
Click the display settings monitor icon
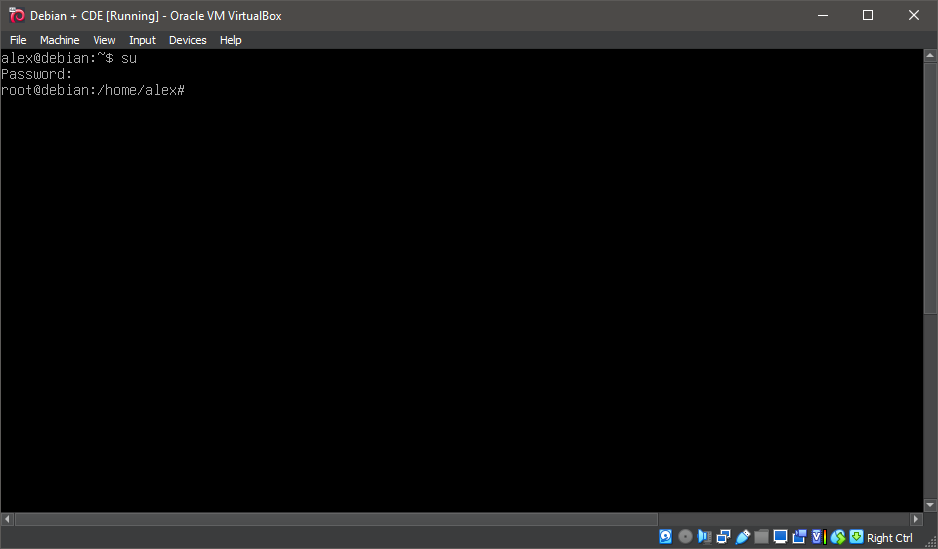point(780,537)
